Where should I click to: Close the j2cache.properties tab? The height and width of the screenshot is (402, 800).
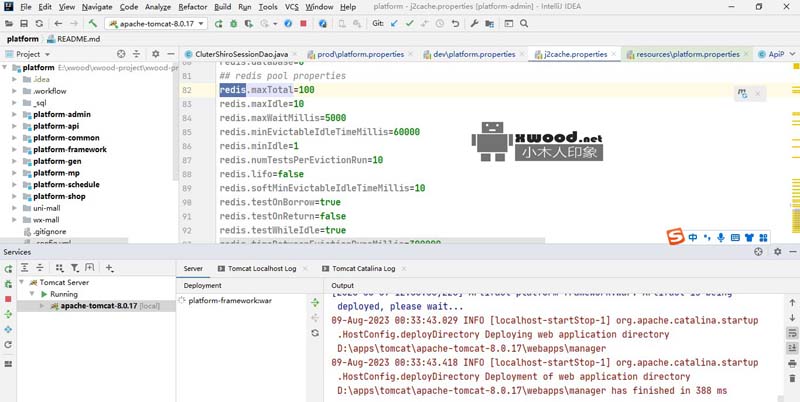(x=614, y=54)
